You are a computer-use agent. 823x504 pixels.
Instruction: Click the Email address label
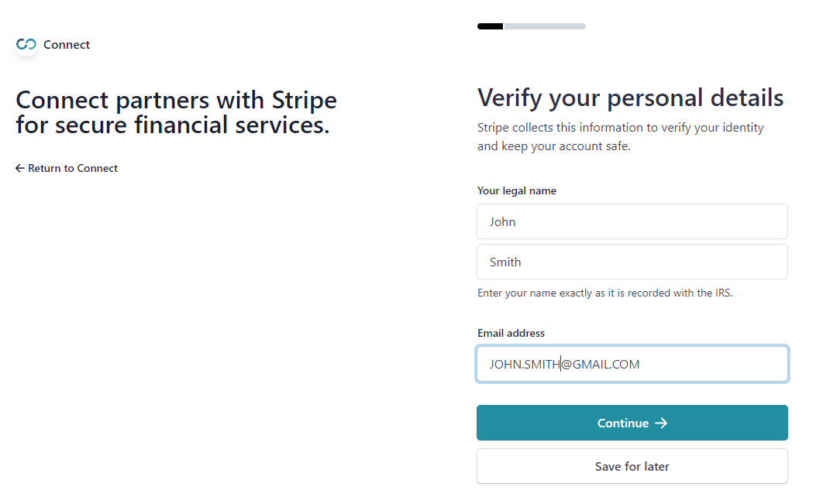(511, 333)
